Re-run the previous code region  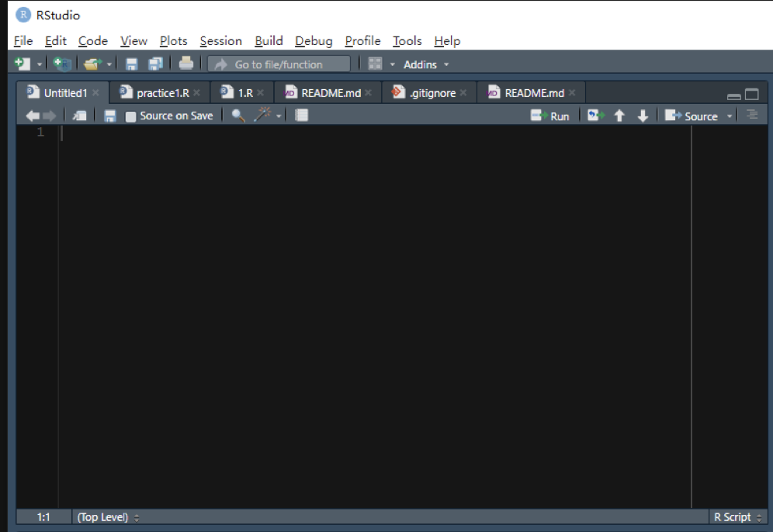[595, 116]
